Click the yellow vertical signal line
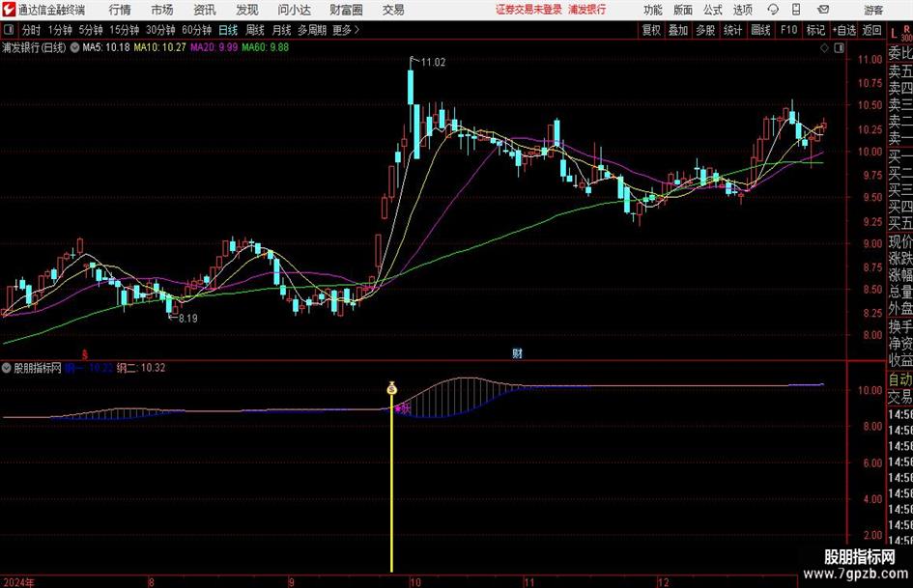This screenshot has height=588, width=913. click(391, 483)
